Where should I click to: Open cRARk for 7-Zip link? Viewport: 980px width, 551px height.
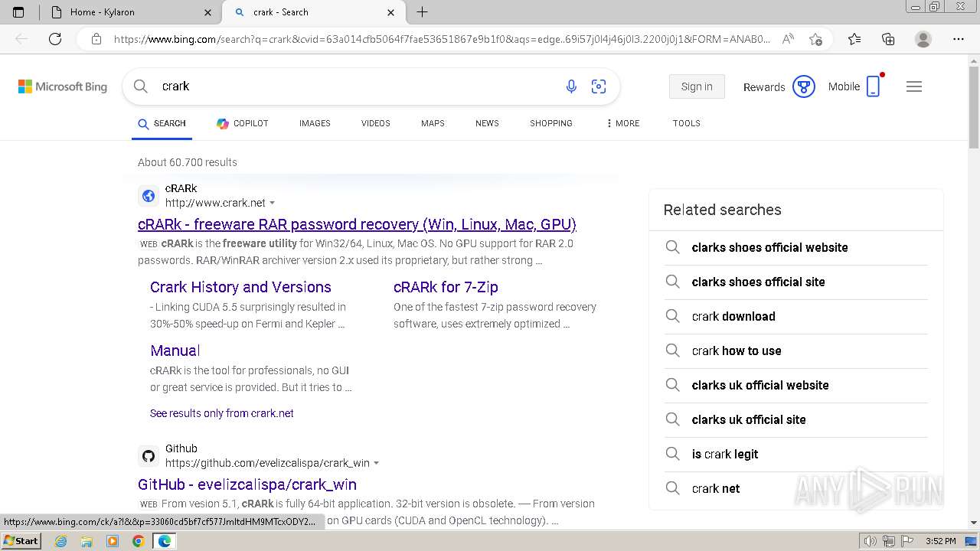(x=446, y=287)
